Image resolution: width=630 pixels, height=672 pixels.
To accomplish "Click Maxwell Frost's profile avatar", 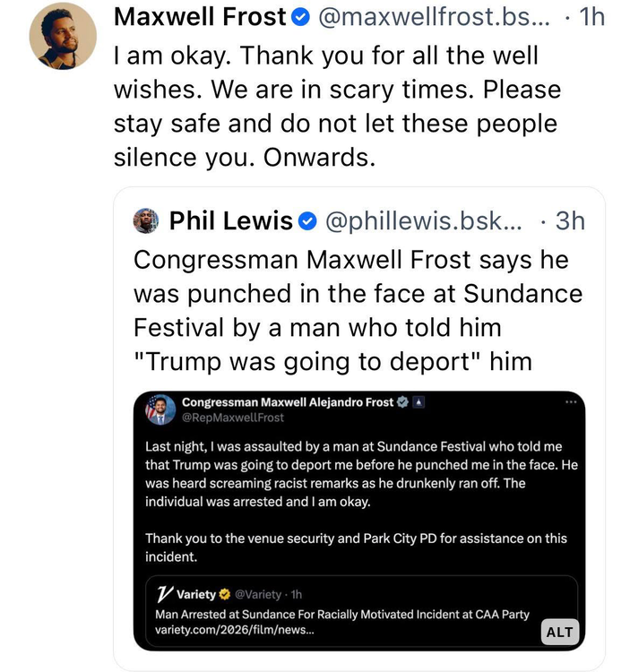I will tap(63, 37).
